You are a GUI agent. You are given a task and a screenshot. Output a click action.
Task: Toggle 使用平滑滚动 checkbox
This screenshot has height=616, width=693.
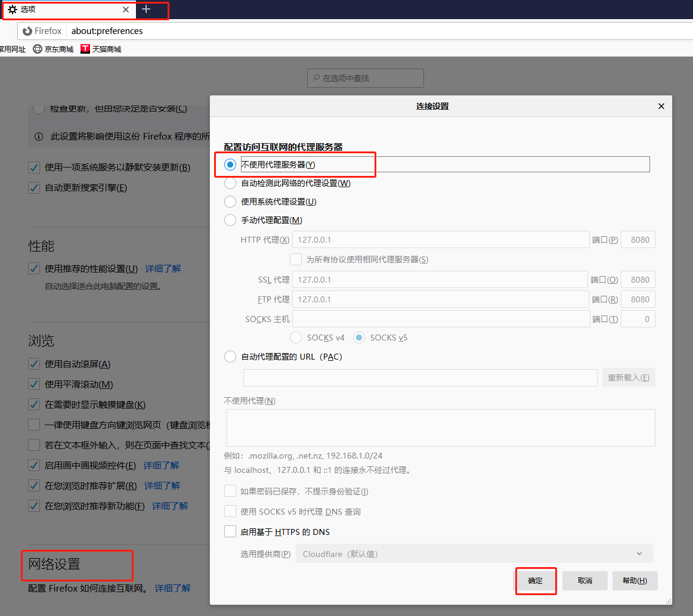[34, 385]
